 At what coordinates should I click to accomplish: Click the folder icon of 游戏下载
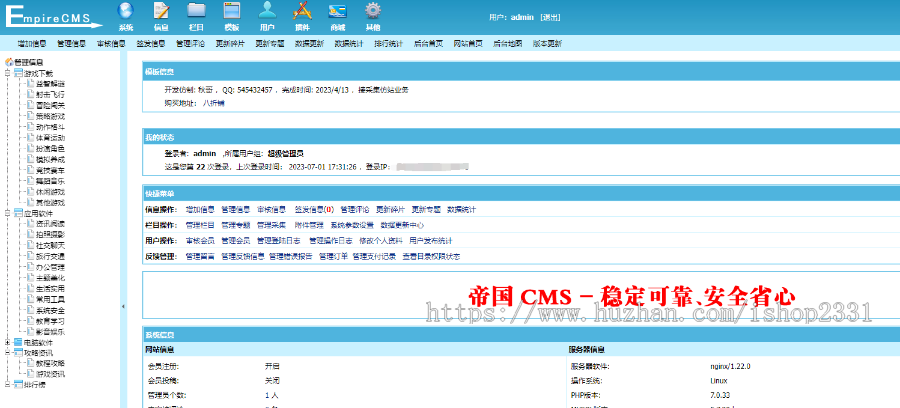point(18,73)
